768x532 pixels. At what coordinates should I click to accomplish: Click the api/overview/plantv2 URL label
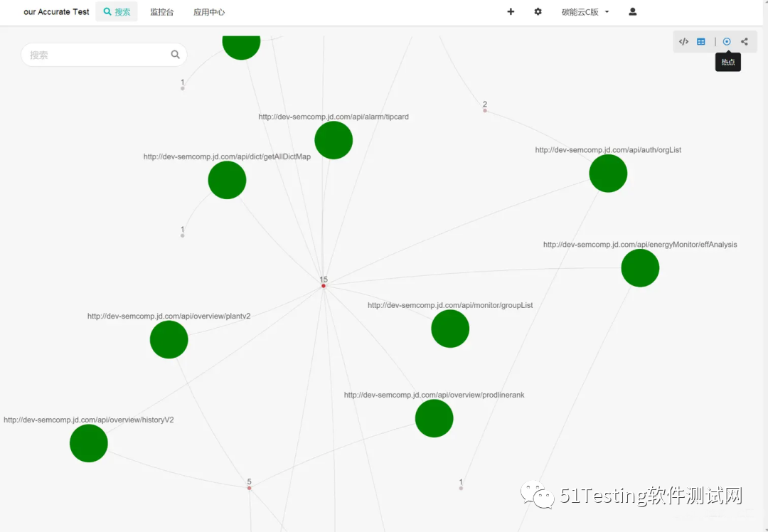169,316
